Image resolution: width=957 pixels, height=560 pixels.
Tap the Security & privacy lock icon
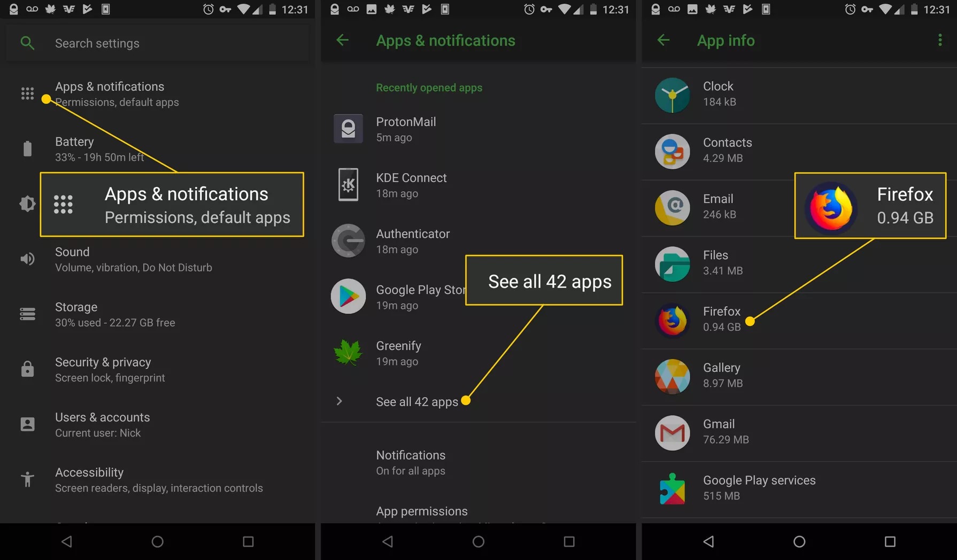pos(27,369)
